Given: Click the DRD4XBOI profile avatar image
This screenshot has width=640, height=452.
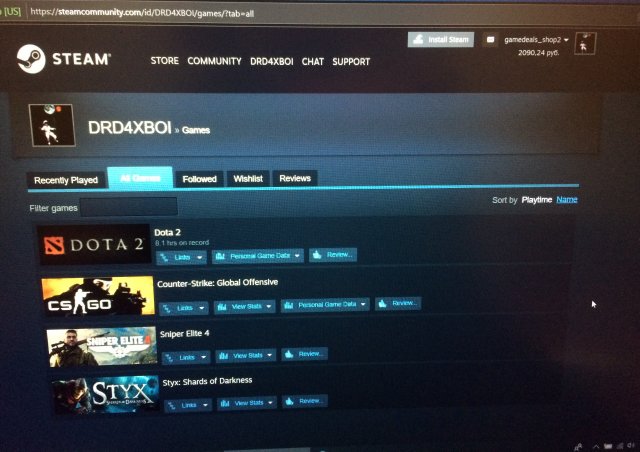Looking at the screenshot, I should click(52, 125).
